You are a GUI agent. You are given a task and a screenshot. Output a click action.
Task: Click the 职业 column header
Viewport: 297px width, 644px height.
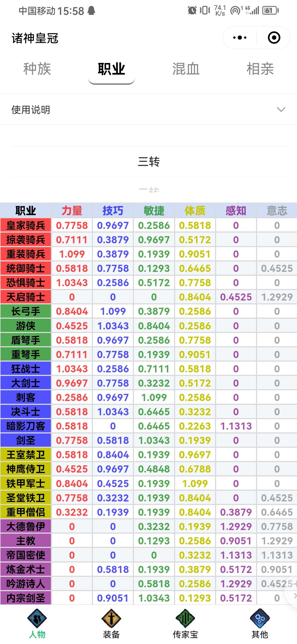tap(26, 211)
